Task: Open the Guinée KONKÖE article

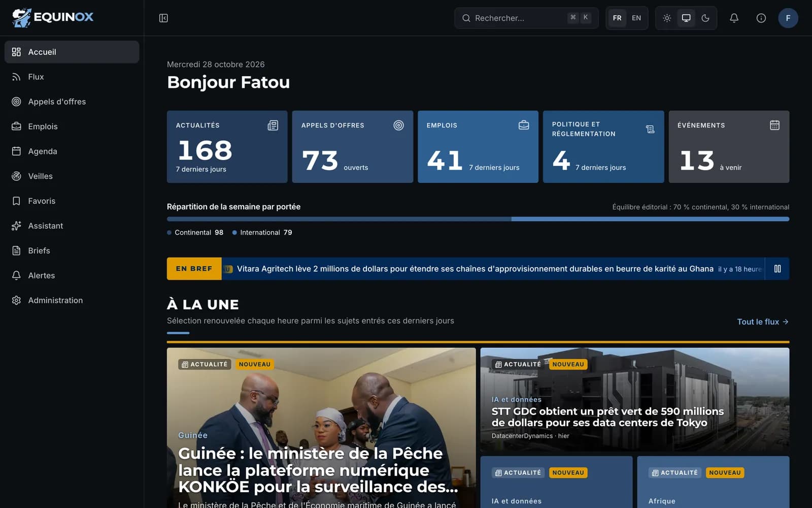Action: (321, 428)
